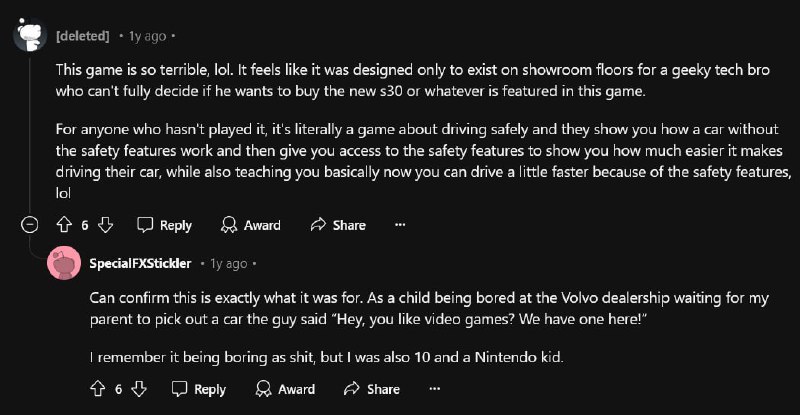Give an Award to the top comment

[x=252, y=225]
